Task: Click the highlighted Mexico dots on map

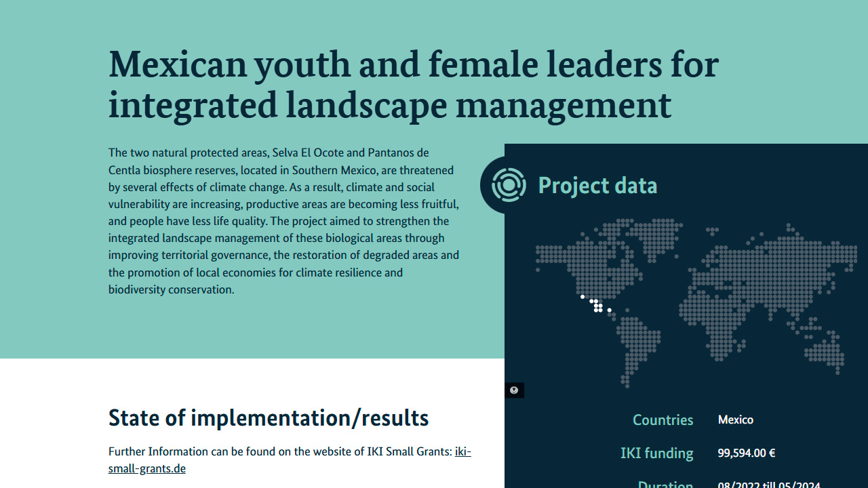Action: pyautogui.click(x=597, y=306)
